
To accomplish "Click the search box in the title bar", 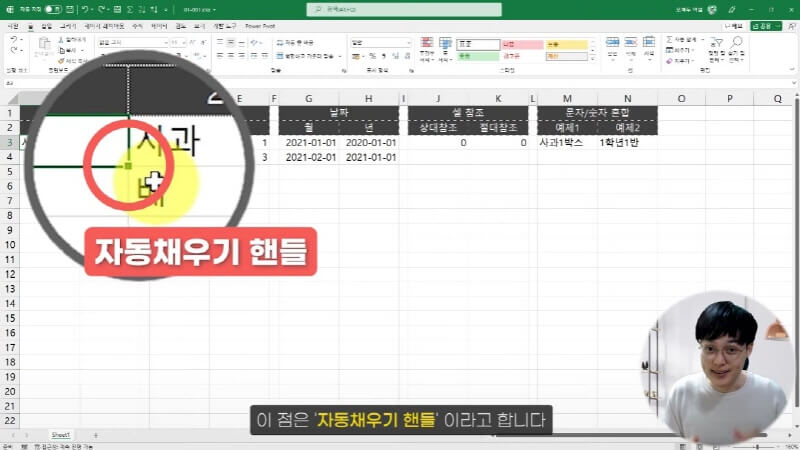I will pyautogui.click(x=404, y=9).
